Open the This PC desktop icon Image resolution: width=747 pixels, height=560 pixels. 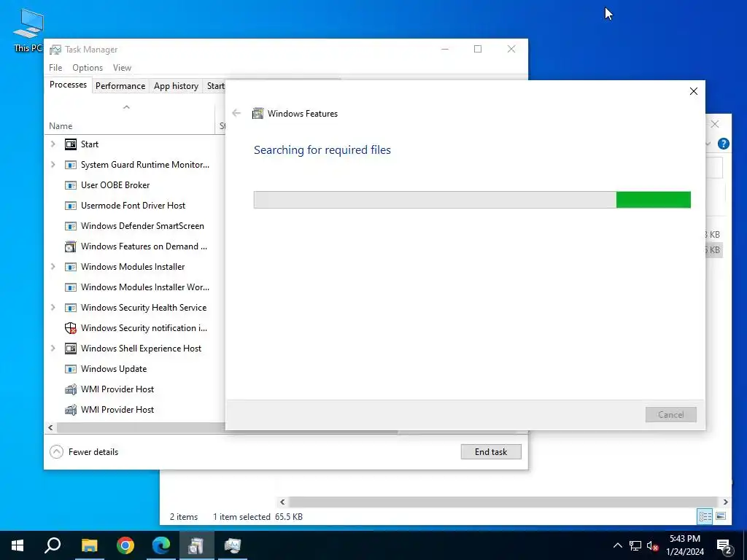click(x=28, y=31)
